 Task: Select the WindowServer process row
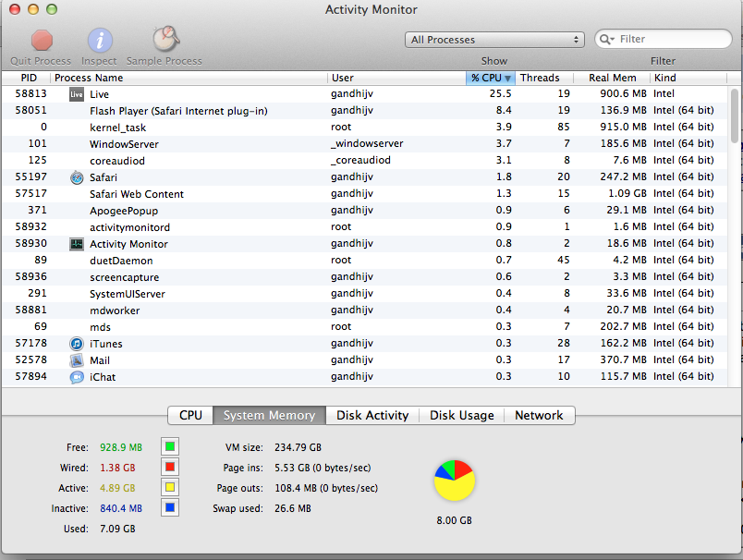365,144
